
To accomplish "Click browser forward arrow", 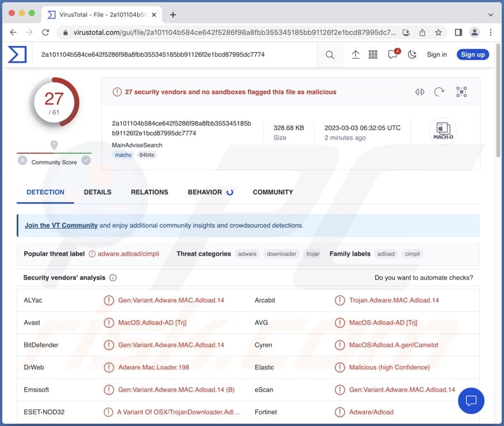I will tap(29, 32).
